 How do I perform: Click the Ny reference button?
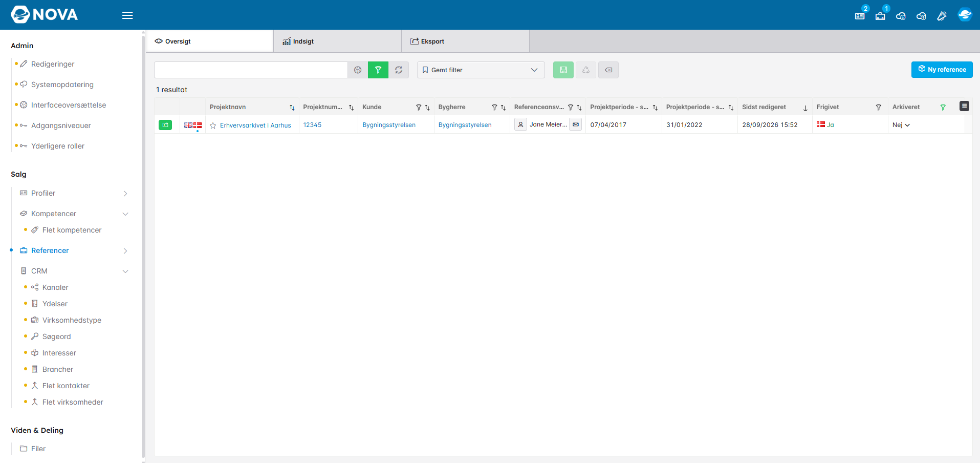pyautogui.click(x=942, y=69)
